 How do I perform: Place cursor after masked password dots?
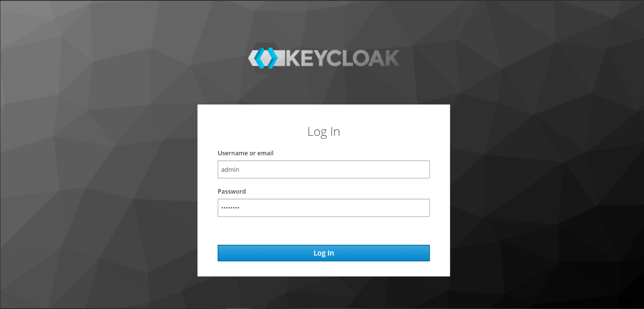pos(240,208)
